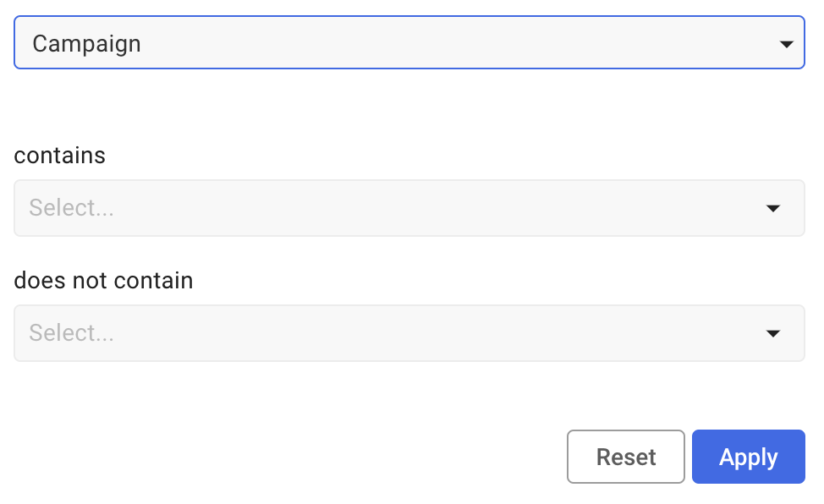The height and width of the screenshot is (504, 824).
Task: Click the "does not contain" field label
Action: [103, 281]
